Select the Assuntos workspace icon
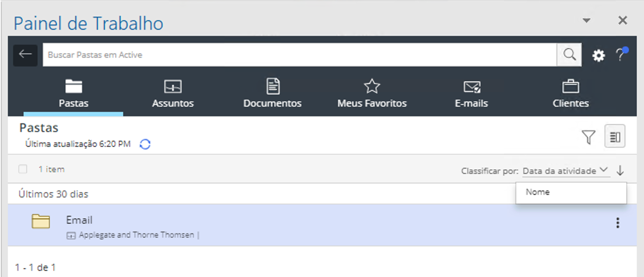The width and height of the screenshot is (644, 277). [x=173, y=86]
